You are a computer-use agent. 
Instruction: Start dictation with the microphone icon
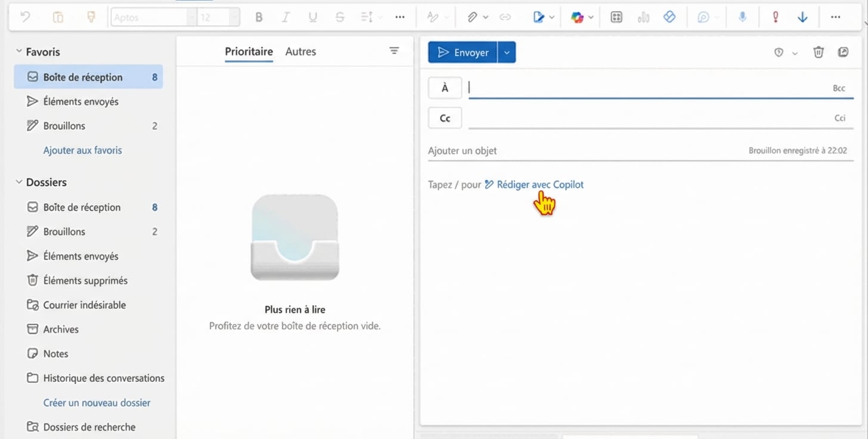click(x=742, y=17)
